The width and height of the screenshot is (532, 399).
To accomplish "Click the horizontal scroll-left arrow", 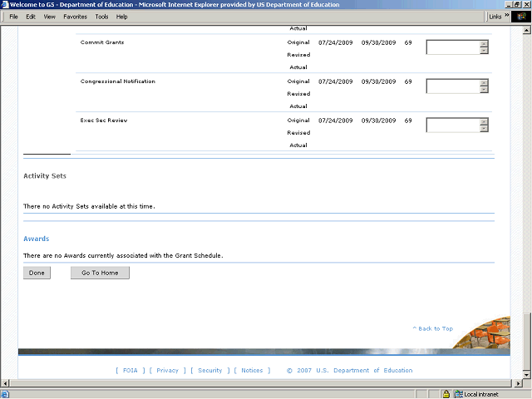I will [5, 383].
